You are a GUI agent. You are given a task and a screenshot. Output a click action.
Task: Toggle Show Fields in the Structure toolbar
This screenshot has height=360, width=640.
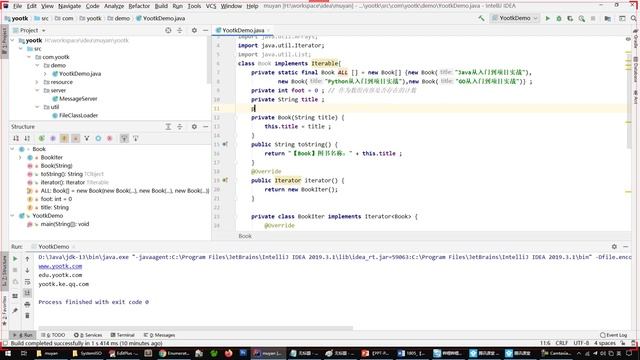tap(64, 139)
